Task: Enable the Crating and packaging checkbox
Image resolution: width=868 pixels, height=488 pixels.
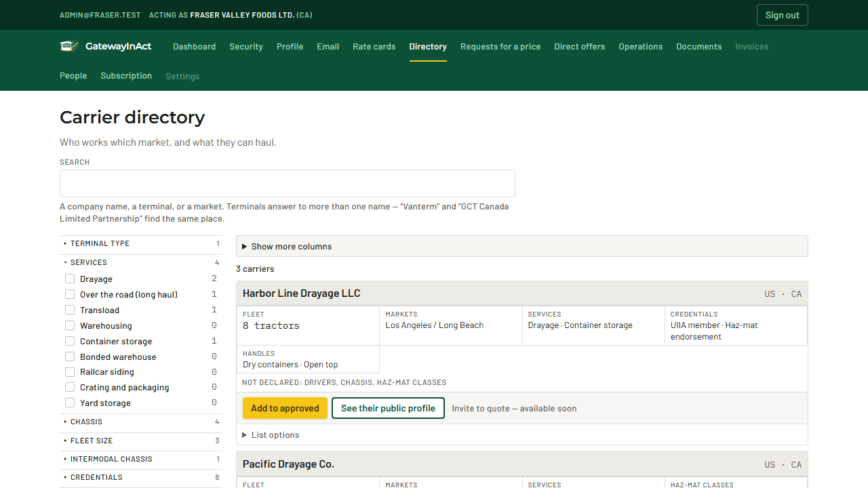Action: point(70,387)
